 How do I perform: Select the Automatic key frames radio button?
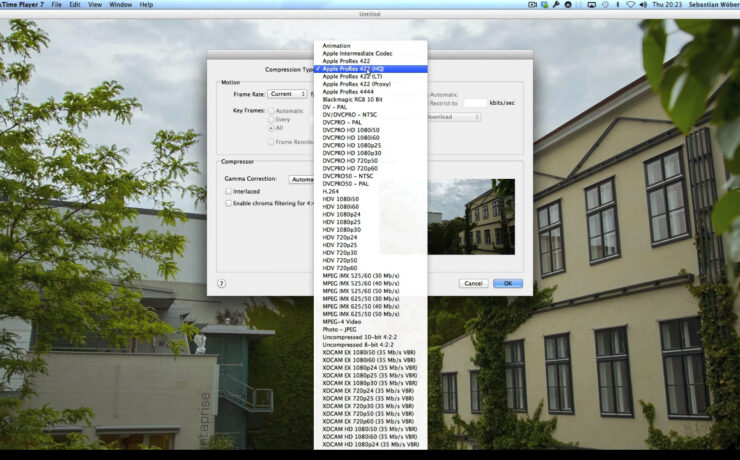tap(271, 111)
